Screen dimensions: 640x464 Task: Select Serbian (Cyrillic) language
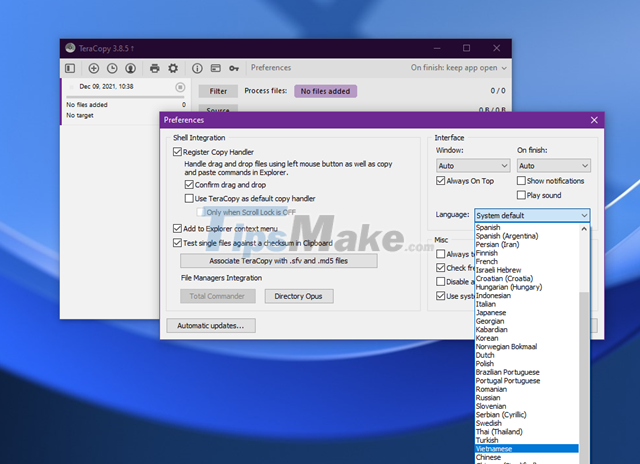(x=527, y=415)
